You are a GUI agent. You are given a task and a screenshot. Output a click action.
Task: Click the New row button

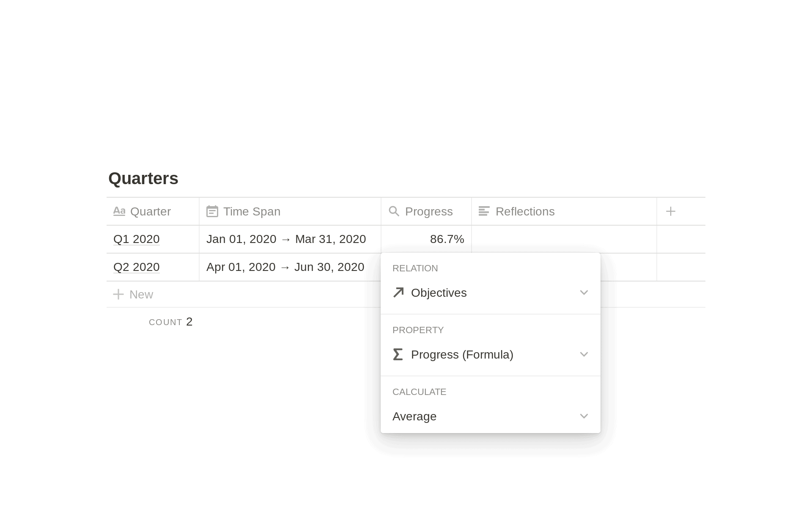point(141,294)
